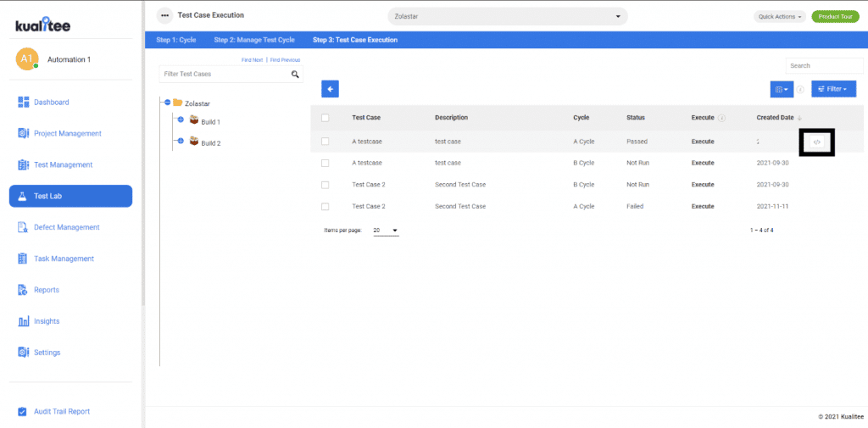Click the code icon in first row

click(x=817, y=142)
